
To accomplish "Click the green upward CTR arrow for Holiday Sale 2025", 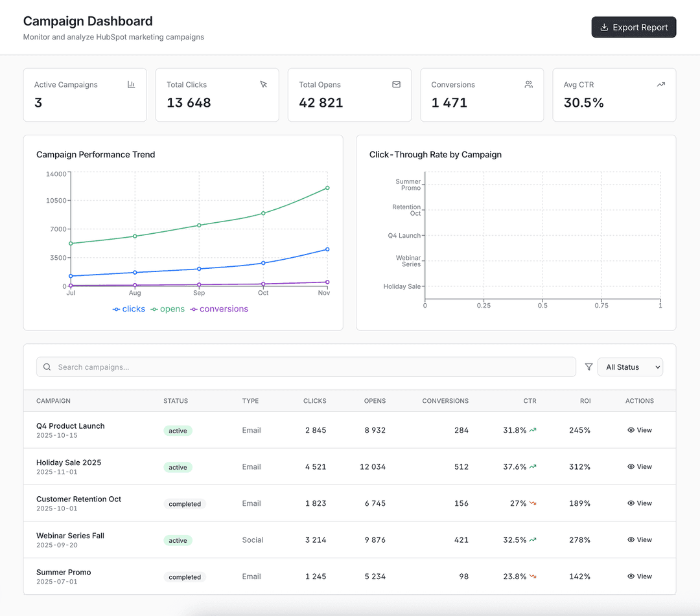I will (x=534, y=466).
